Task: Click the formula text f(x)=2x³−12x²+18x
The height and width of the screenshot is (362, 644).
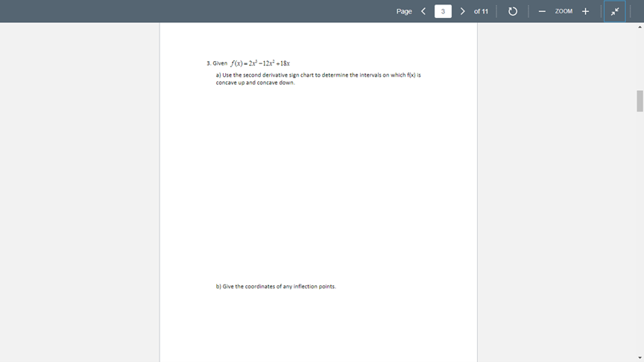Action: click(260, 63)
